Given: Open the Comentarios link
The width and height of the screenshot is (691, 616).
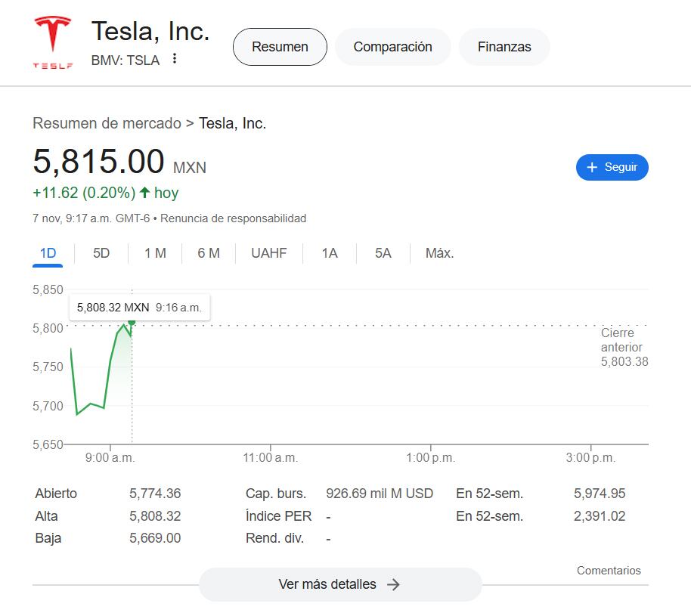Looking at the screenshot, I should [609, 570].
